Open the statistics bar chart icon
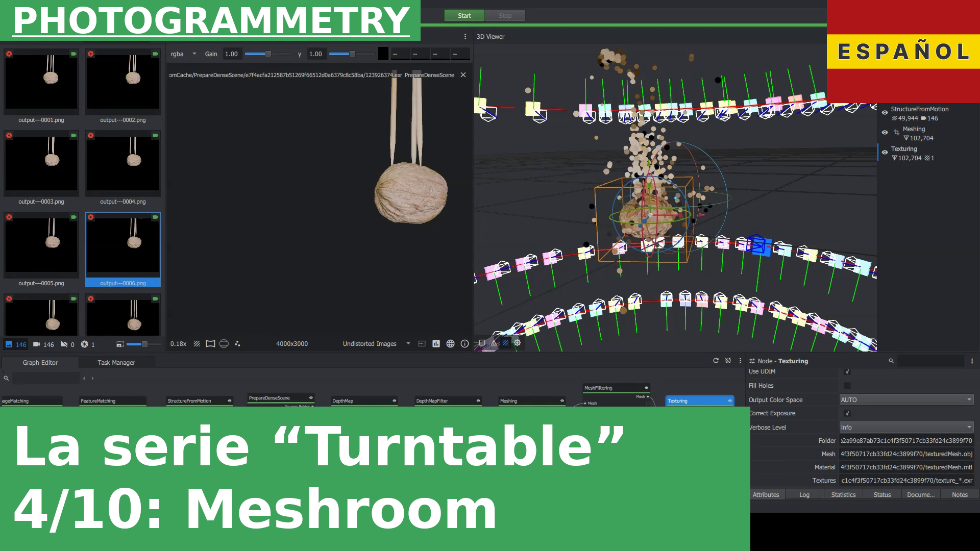Screen dimensions: 980x551 pyautogui.click(x=436, y=344)
